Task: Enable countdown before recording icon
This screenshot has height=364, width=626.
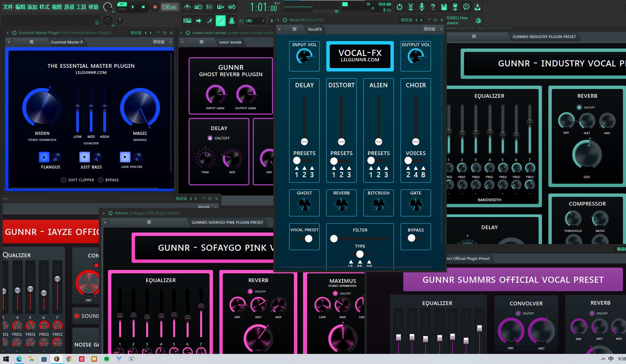Action: tap(210, 7)
